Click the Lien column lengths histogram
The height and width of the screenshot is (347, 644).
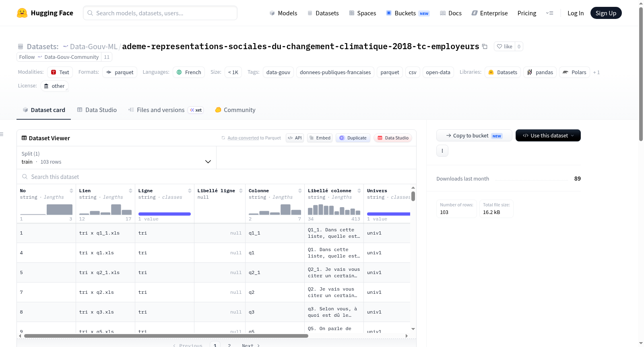(x=105, y=210)
